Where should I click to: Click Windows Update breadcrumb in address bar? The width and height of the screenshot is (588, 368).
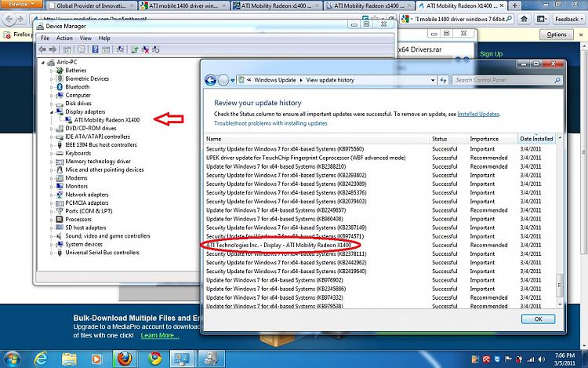pyautogui.click(x=275, y=80)
